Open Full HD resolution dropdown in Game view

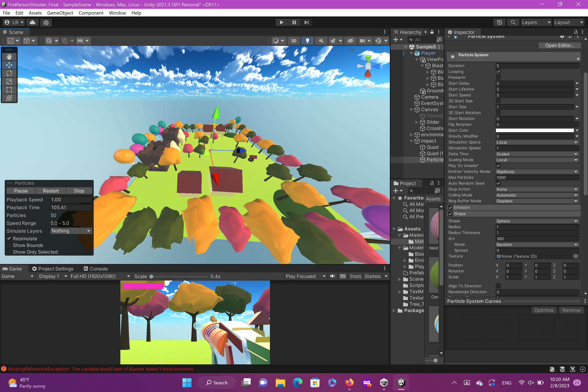100,276
